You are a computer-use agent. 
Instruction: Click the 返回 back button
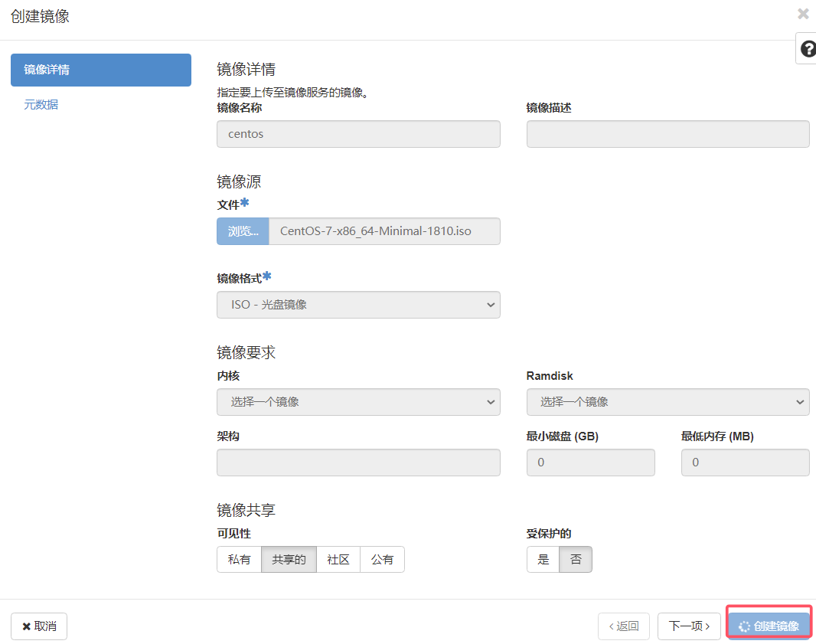pyautogui.click(x=623, y=626)
